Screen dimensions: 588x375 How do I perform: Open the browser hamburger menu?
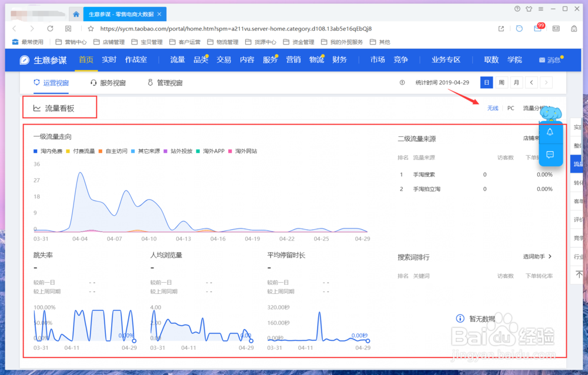click(541, 9)
